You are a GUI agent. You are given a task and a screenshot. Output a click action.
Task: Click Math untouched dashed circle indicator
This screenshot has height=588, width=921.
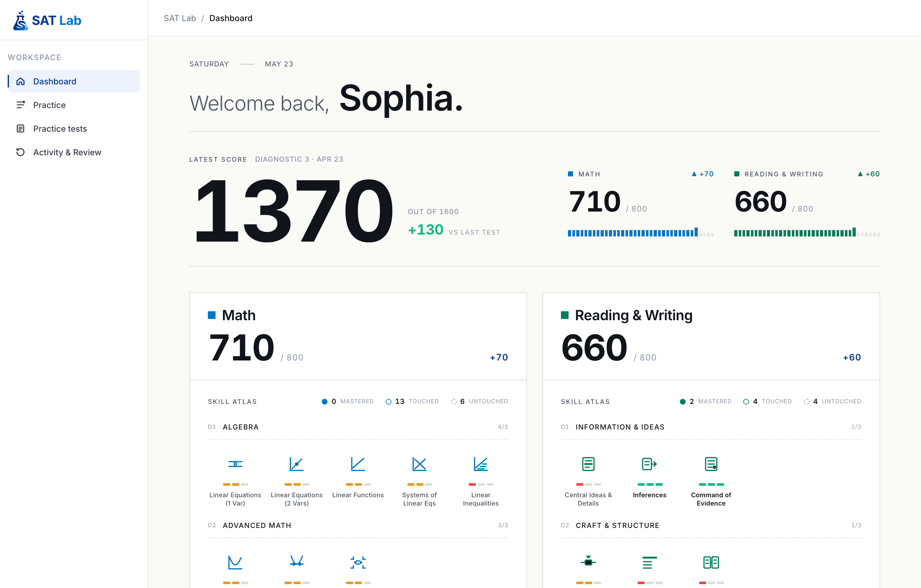[453, 401]
